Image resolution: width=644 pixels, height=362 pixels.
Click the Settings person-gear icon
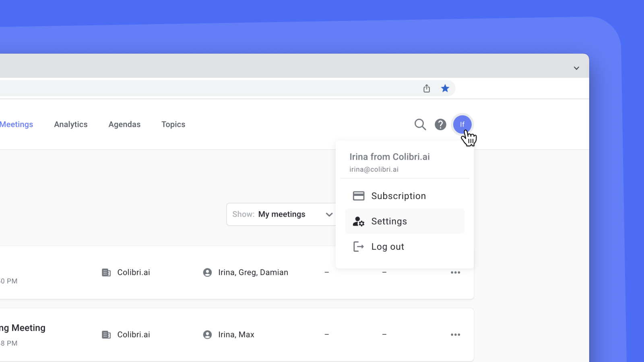pos(358,221)
